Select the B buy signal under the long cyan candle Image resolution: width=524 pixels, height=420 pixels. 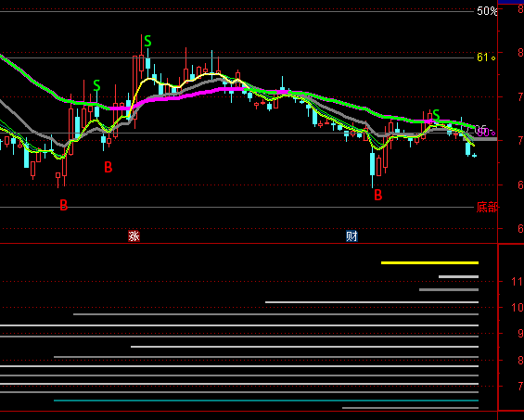tap(378, 195)
